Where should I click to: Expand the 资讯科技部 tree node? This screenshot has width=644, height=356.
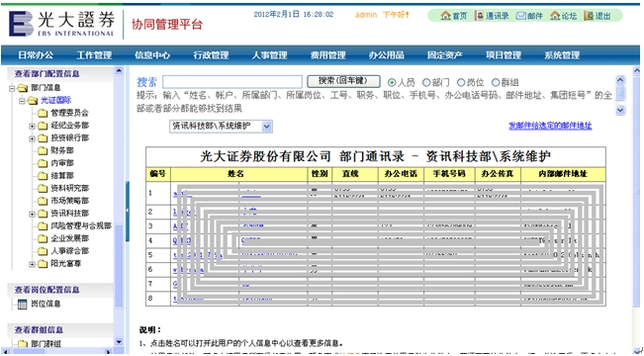click(x=32, y=214)
